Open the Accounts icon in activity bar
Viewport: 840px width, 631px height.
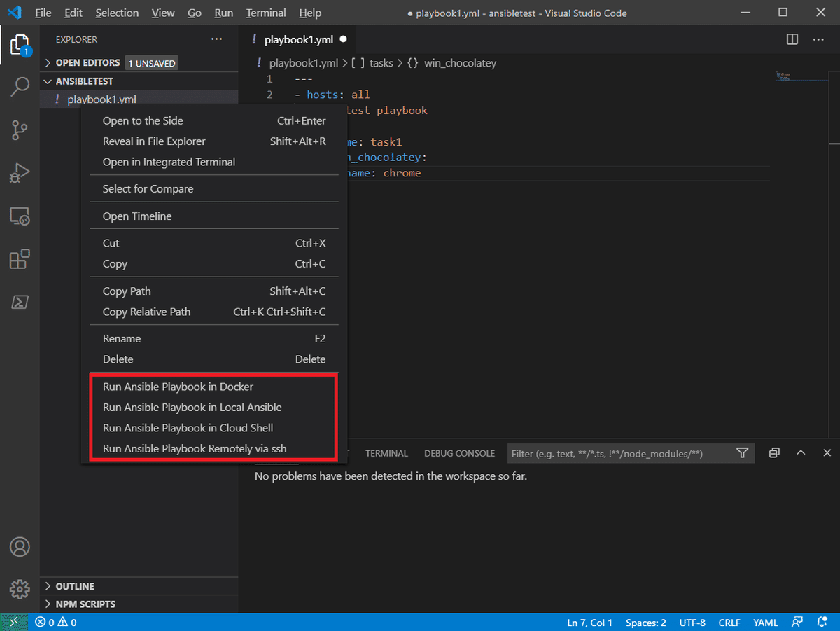[x=20, y=546]
